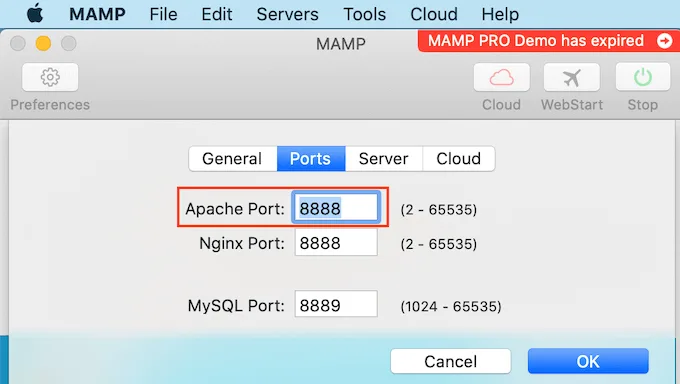This screenshot has width=680, height=384.
Task: Click the Nginx Port field
Action: 336,243
